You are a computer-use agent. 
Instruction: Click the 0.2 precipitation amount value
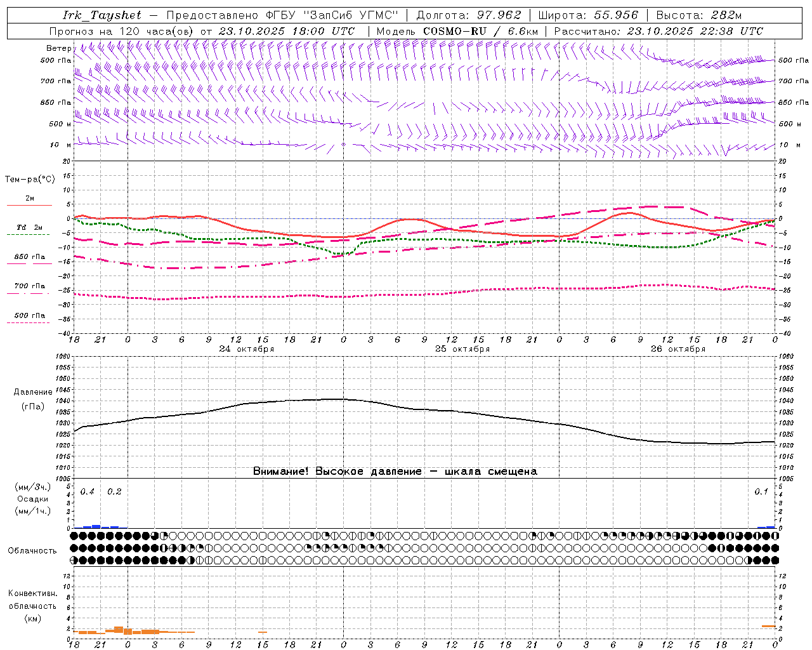click(x=114, y=492)
